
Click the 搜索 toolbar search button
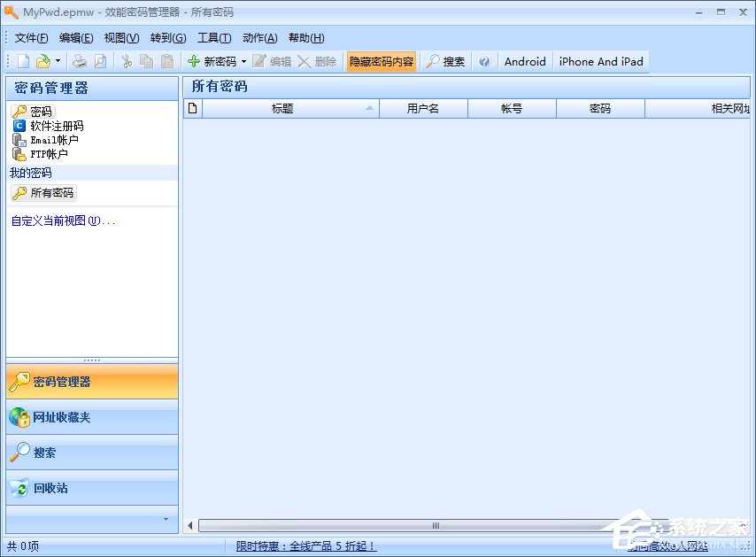click(445, 61)
